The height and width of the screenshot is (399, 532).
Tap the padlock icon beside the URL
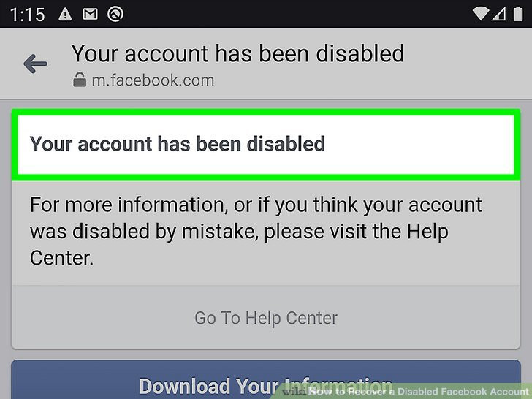click(x=79, y=80)
